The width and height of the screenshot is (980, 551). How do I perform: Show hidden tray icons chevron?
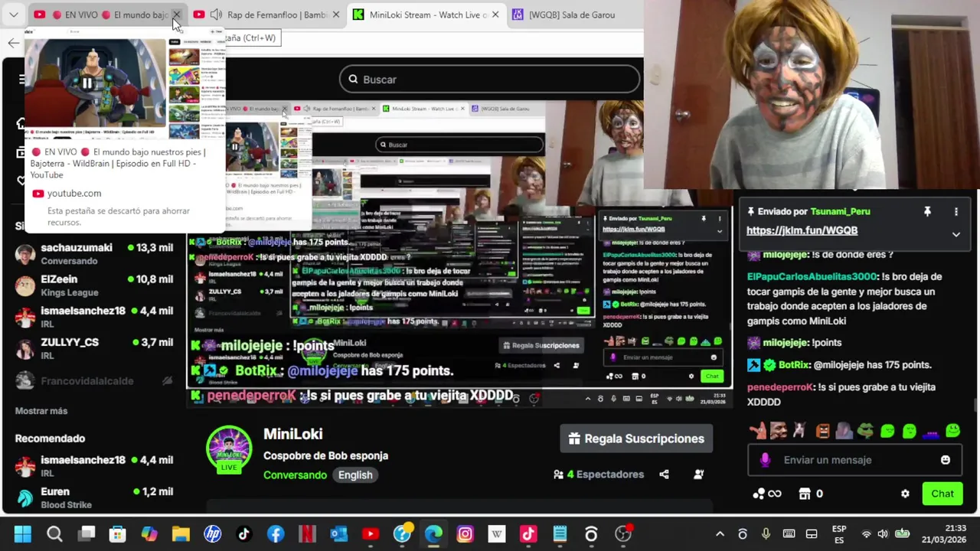point(720,534)
